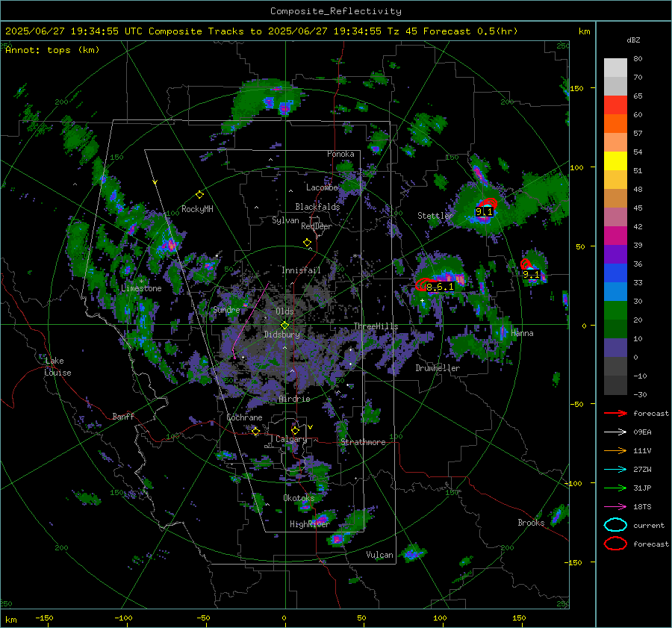Viewport: 672px width, 628px height.
Task: Click the Airdrie city label
Action: pyautogui.click(x=294, y=399)
